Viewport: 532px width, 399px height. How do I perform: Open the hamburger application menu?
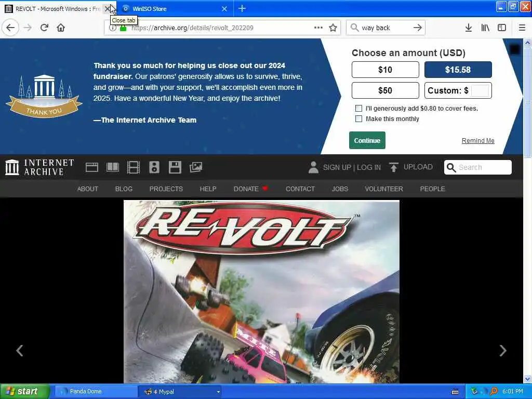click(522, 28)
